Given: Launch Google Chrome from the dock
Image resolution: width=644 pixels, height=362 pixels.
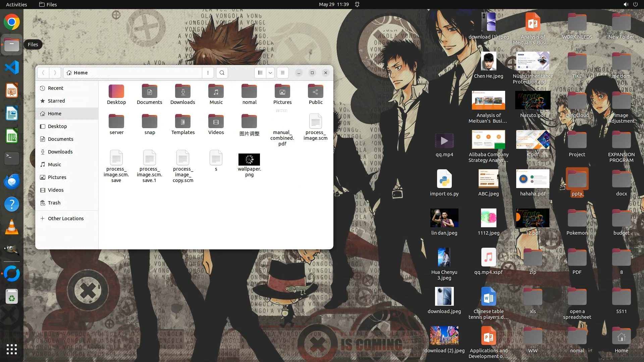Looking at the screenshot, I should 12,22.
